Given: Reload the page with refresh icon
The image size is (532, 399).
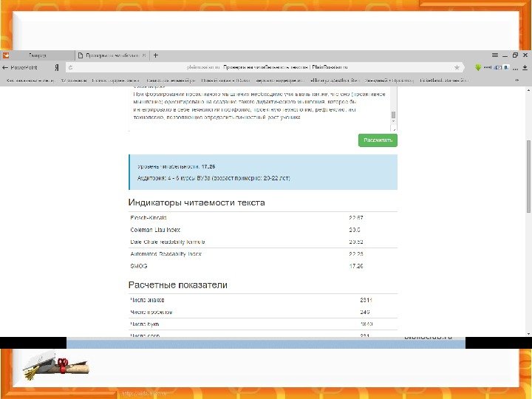Looking at the screenshot, I should tap(71, 67).
